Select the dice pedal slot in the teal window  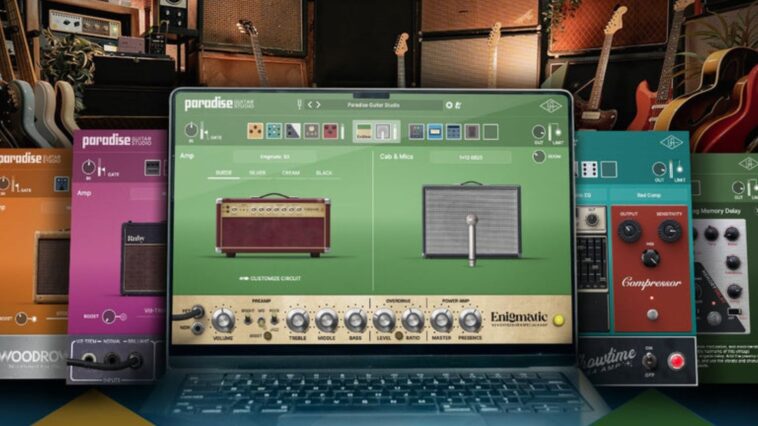pos(589,170)
